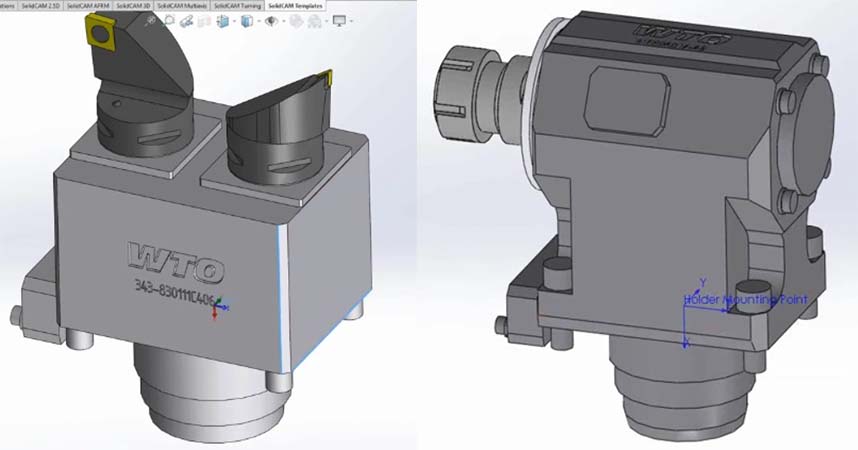
Task: Open the SolidCAM 2.5D tab
Action: pos(41,5)
